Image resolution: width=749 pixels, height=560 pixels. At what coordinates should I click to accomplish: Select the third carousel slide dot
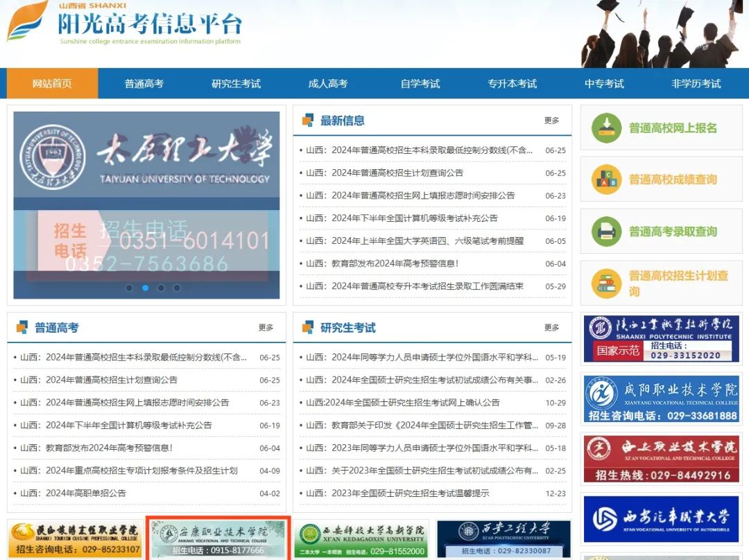pos(161,288)
